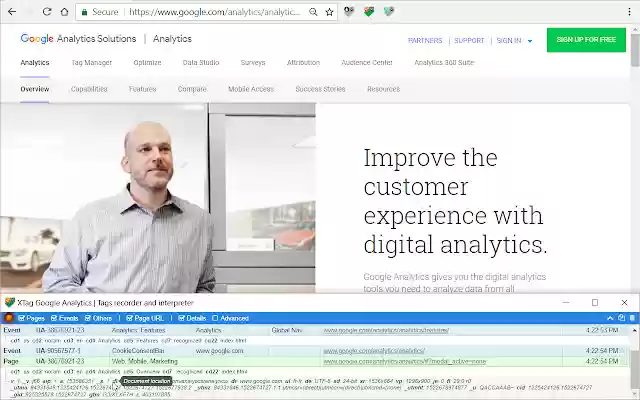The width and height of the screenshot is (640, 400).
Task: Switch to the Analytics 360 Suite tab
Action: (444, 63)
